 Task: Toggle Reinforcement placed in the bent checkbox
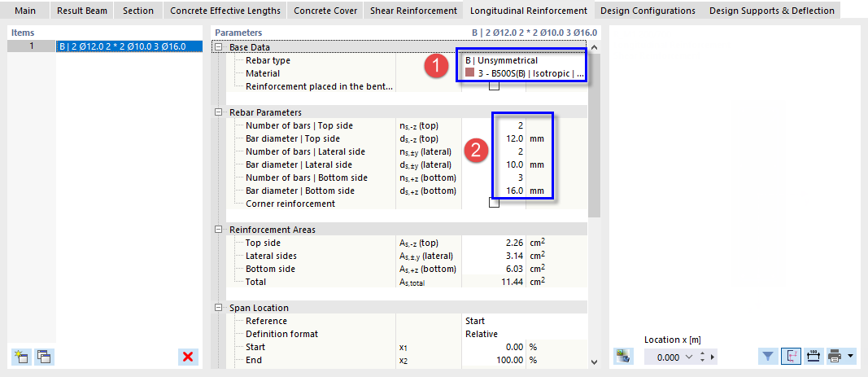[x=494, y=86]
